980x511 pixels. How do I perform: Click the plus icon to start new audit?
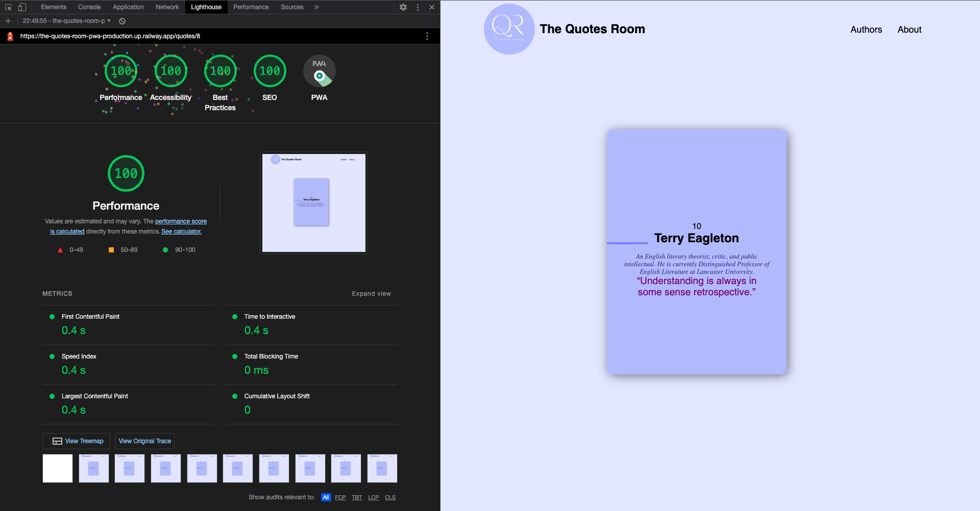pos(8,21)
